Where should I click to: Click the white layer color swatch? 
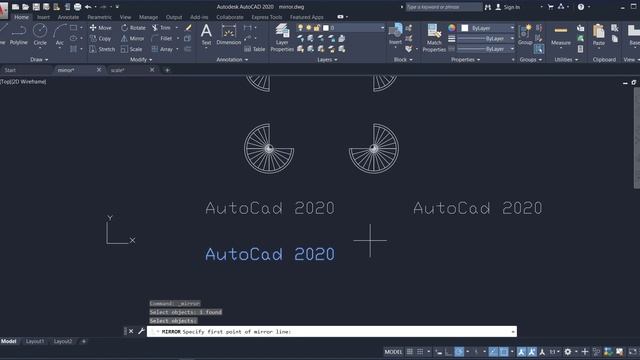[326, 28]
